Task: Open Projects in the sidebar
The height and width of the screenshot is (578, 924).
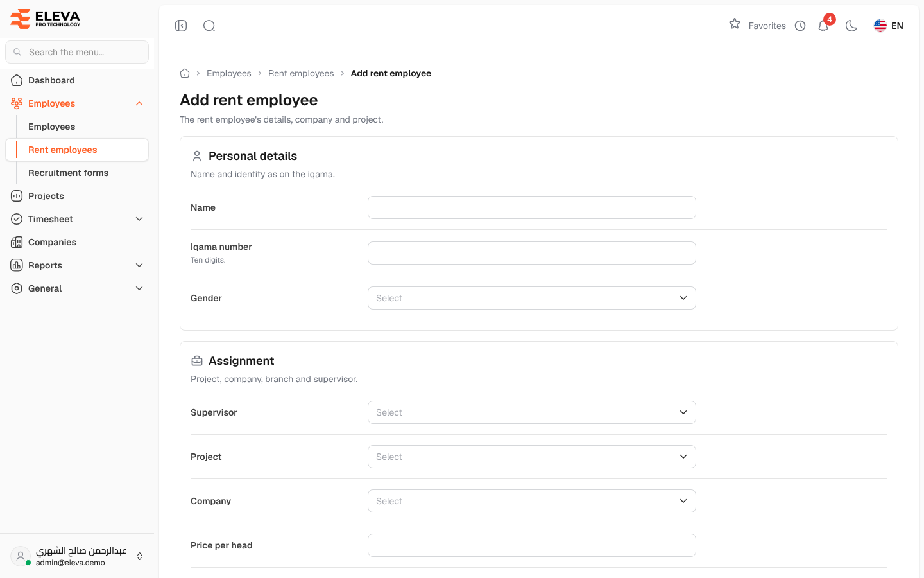Action: (77, 196)
